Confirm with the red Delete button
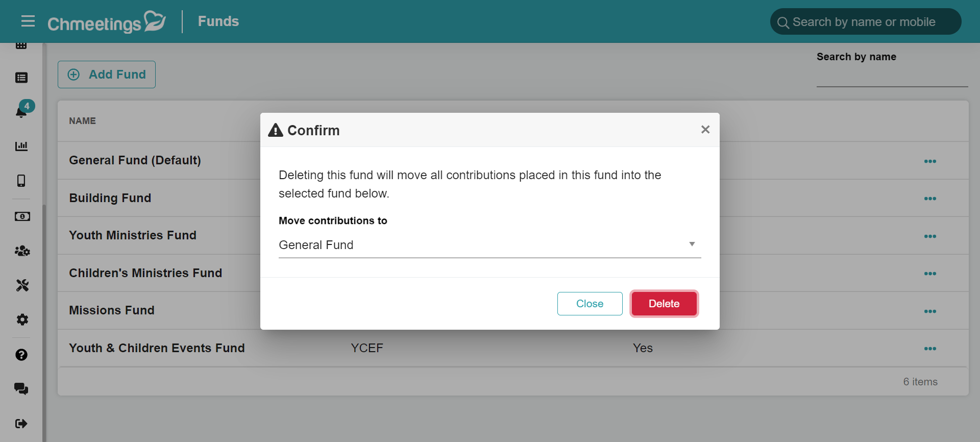 pos(664,304)
